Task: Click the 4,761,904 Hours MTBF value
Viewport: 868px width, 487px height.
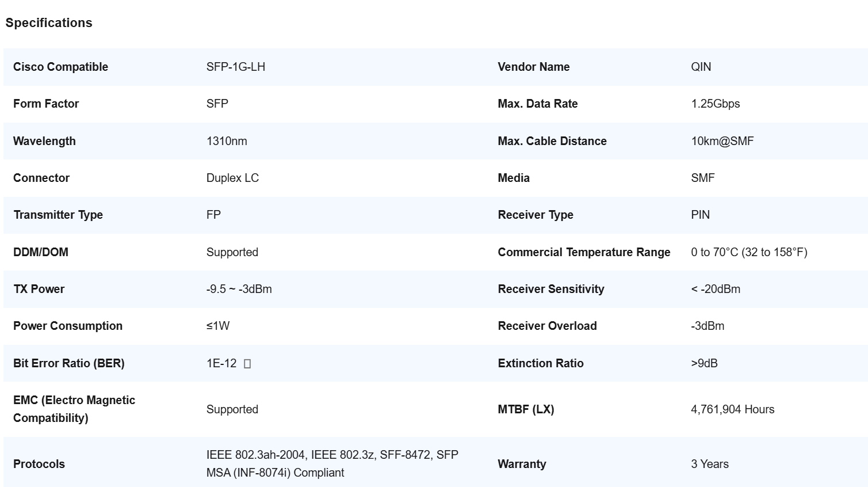Action: click(x=733, y=409)
